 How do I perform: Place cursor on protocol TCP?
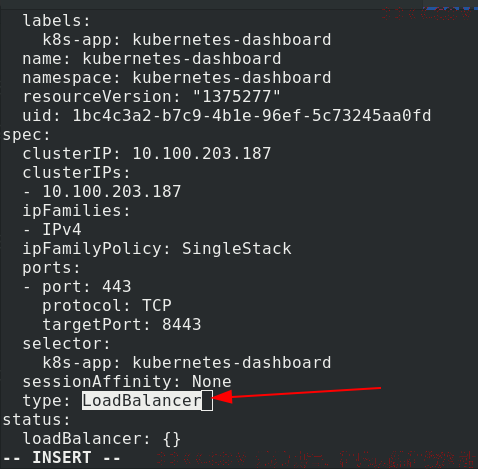point(107,306)
